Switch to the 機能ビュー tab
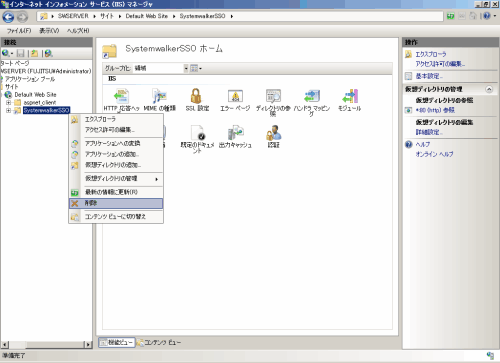The image size is (500, 363). coord(117,342)
